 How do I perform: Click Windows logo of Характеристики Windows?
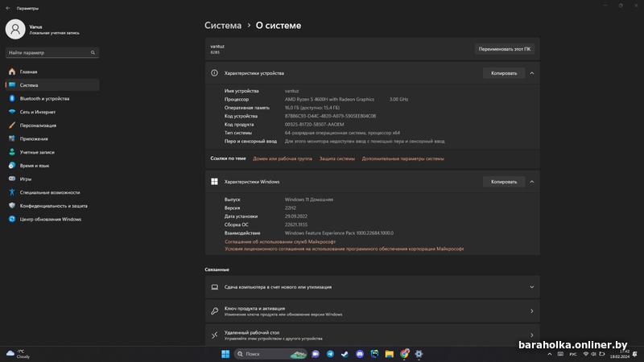[x=214, y=182]
